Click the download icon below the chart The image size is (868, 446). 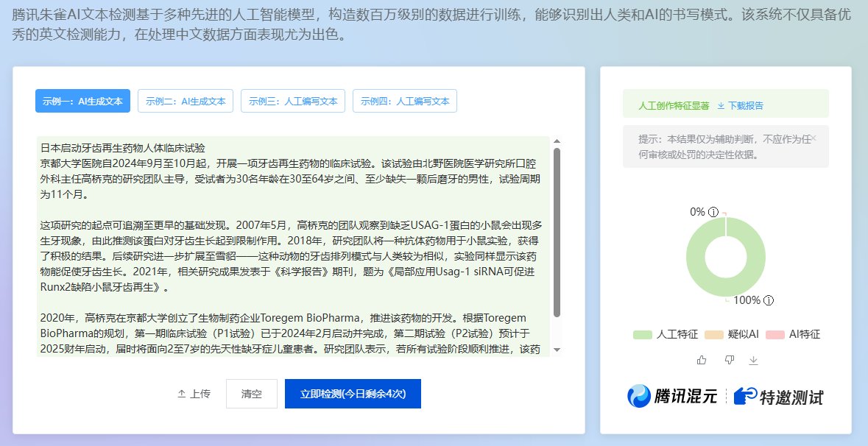(x=753, y=360)
